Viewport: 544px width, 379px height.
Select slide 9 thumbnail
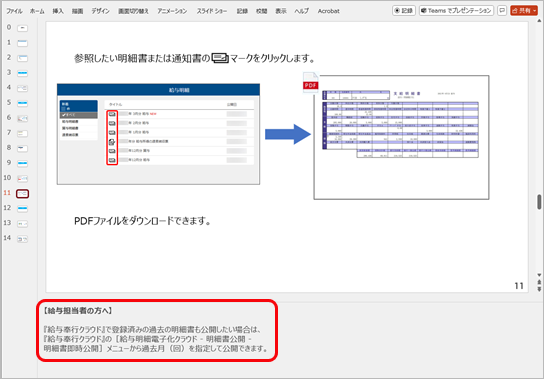(23, 163)
